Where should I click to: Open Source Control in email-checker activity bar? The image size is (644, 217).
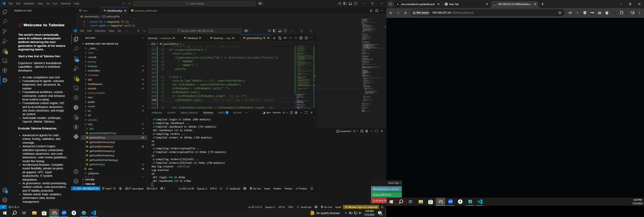click(x=5, y=32)
